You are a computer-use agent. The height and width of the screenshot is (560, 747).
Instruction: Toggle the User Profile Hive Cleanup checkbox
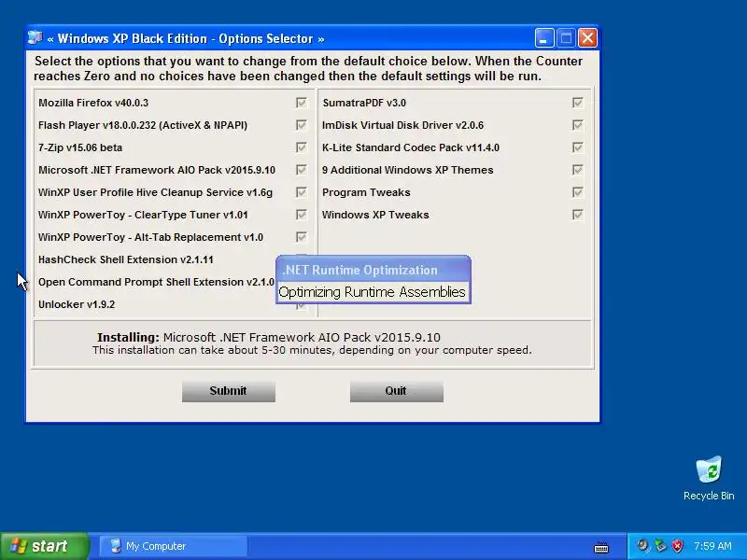coord(301,192)
